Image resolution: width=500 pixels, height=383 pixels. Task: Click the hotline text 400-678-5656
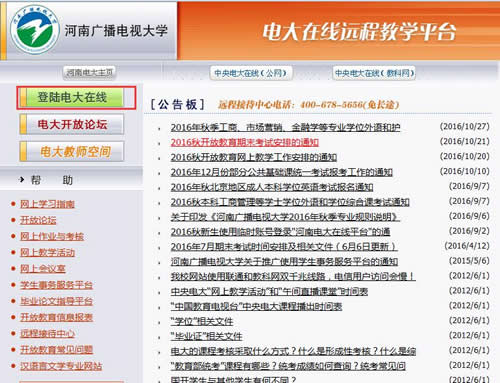(x=330, y=105)
